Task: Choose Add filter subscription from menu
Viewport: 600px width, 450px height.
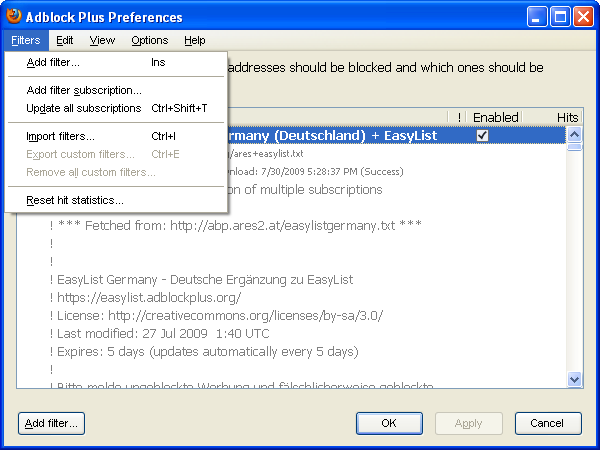Action: coord(84,90)
